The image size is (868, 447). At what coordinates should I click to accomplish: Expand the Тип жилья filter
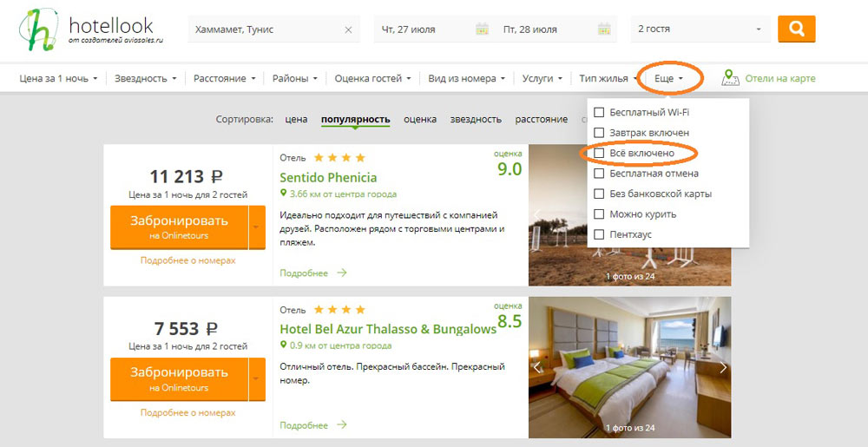point(608,79)
